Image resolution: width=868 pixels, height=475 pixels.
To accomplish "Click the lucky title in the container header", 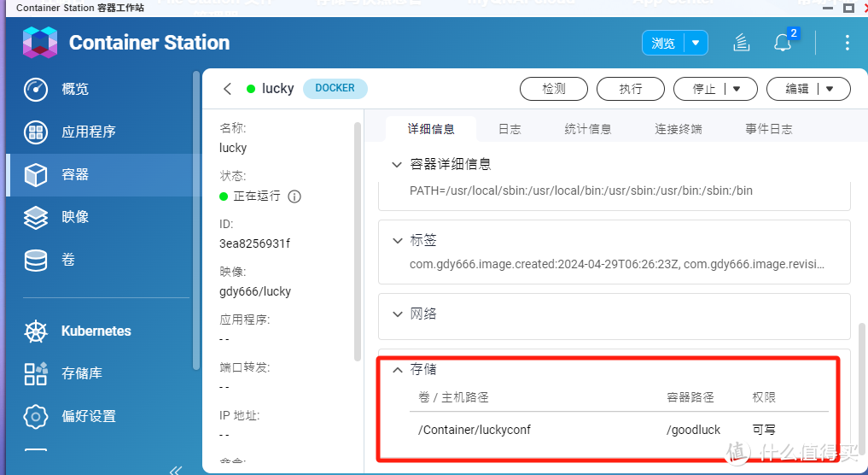I will click(x=278, y=89).
